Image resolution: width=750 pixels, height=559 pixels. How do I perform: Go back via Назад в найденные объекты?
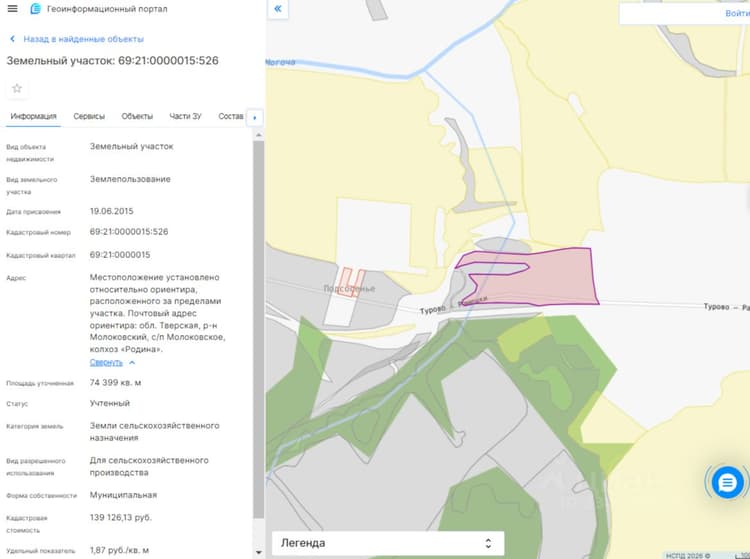click(77, 39)
